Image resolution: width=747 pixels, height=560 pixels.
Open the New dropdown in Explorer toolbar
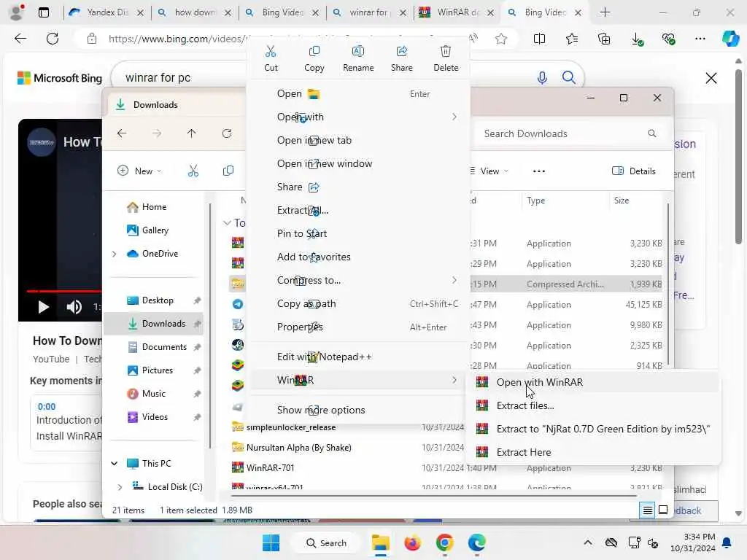pyautogui.click(x=139, y=171)
